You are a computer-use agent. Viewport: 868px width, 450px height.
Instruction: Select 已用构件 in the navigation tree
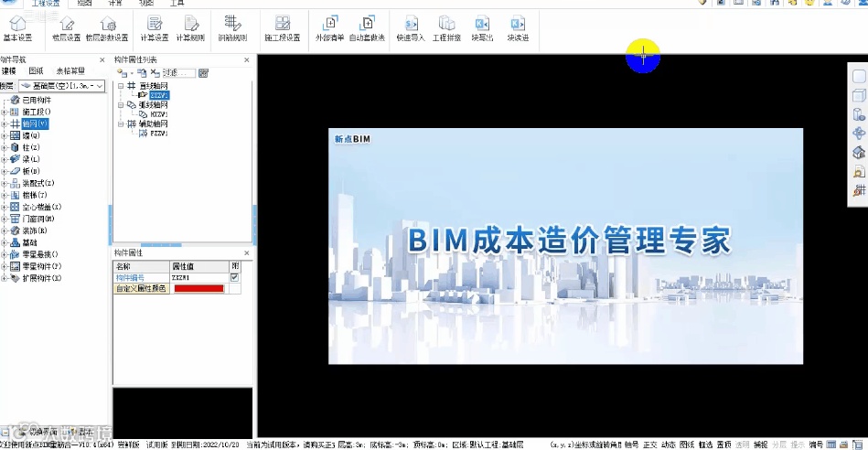pos(37,101)
